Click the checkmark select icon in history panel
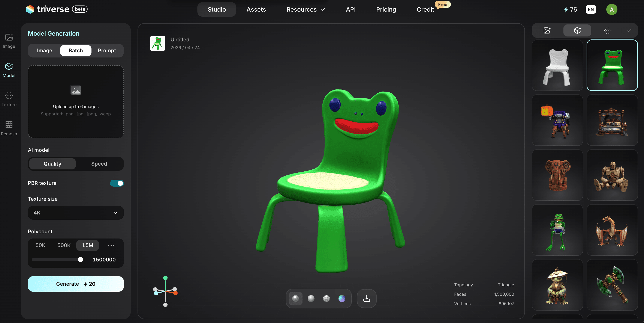 click(x=629, y=30)
